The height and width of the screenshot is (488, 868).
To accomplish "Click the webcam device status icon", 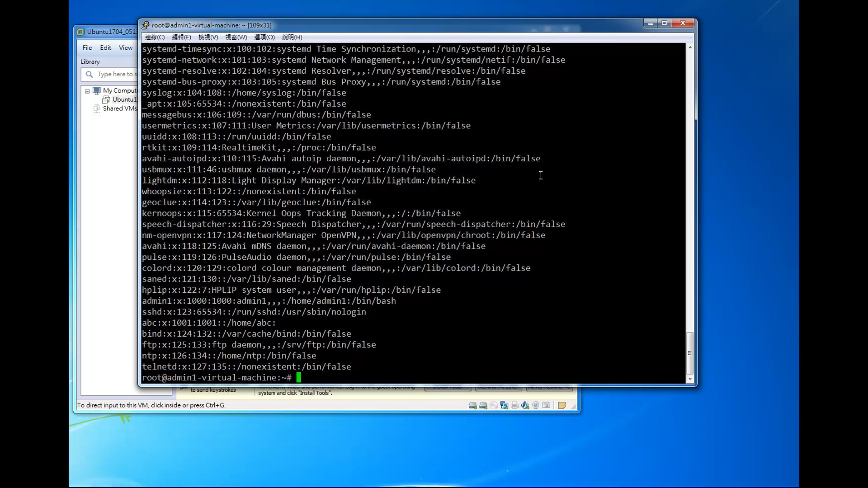I will pyautogui.click(x=536, y=405).
